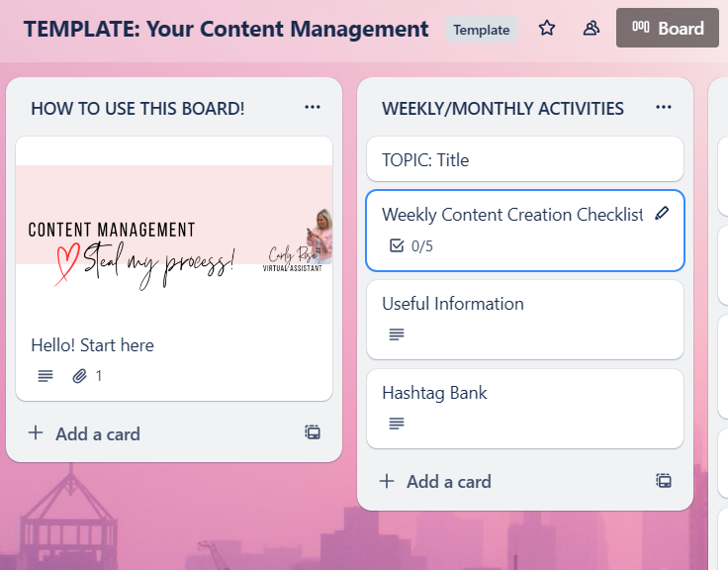Open HOW TO USE THIS BOARD list menu
The image size is (728, 570).
point(313,107)
